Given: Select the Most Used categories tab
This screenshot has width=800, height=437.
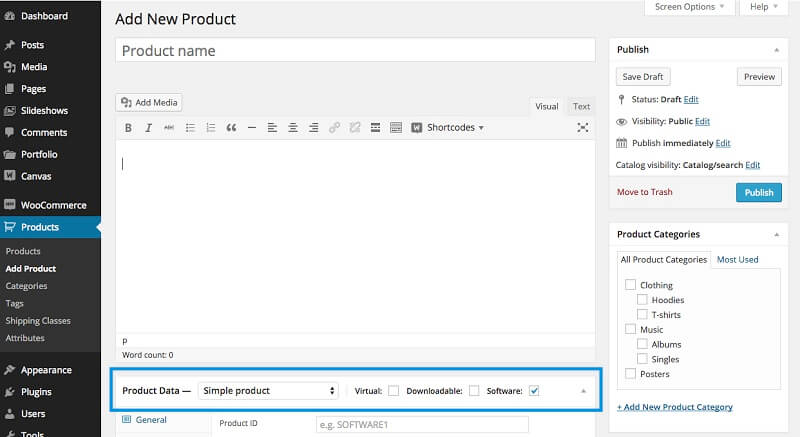Looking at the screenshot, I should 737,260.
